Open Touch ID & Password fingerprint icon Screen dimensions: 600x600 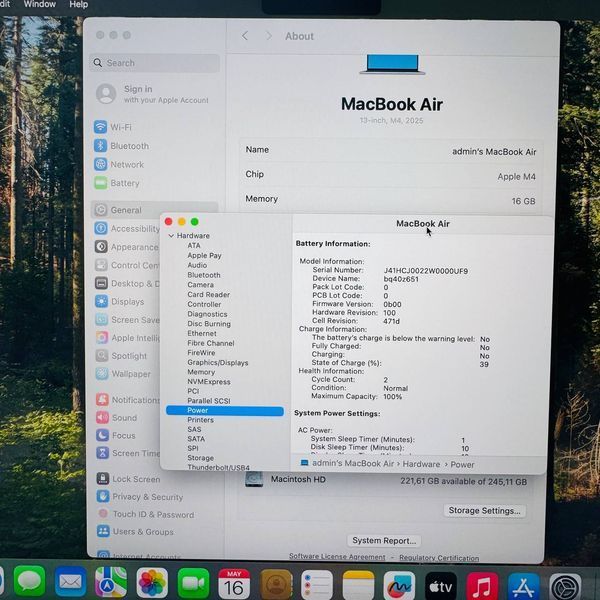[x=103, y=514]
